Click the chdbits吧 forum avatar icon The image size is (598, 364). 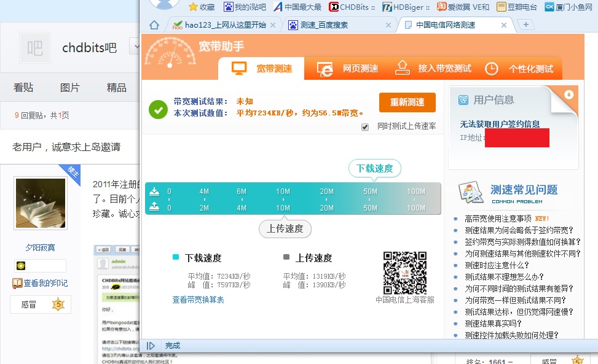[x=35, y=48]
